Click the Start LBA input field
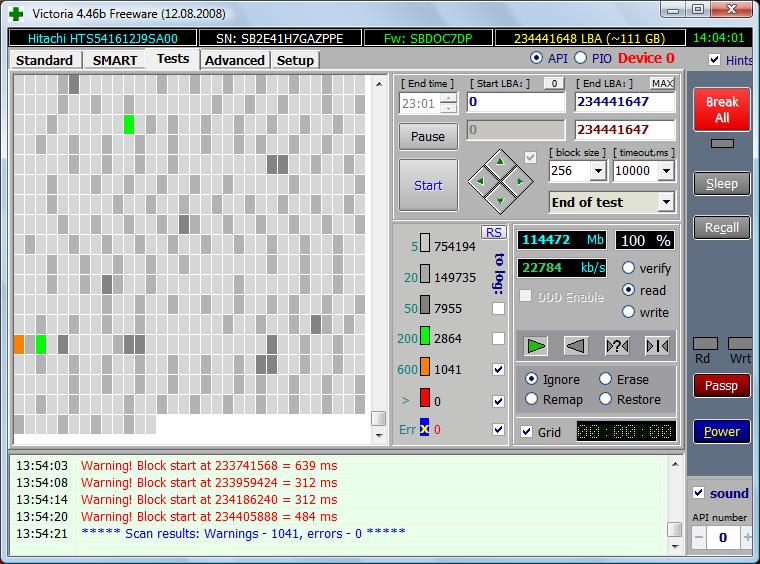 click(x=516, y=102)
